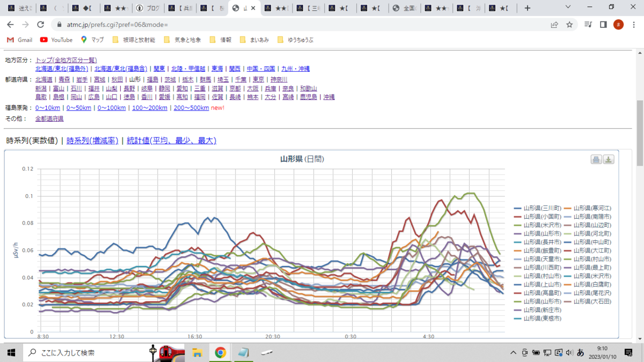Open the media control icon in toolbar

coord(588,25)
